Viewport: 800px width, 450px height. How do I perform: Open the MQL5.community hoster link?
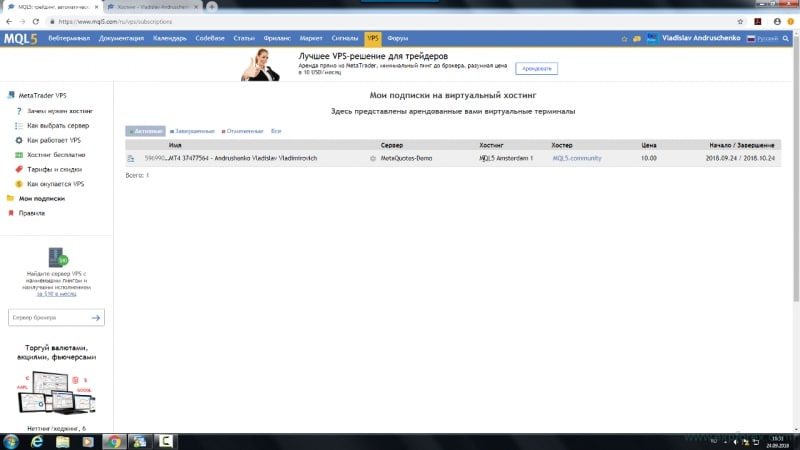point(577,158)
